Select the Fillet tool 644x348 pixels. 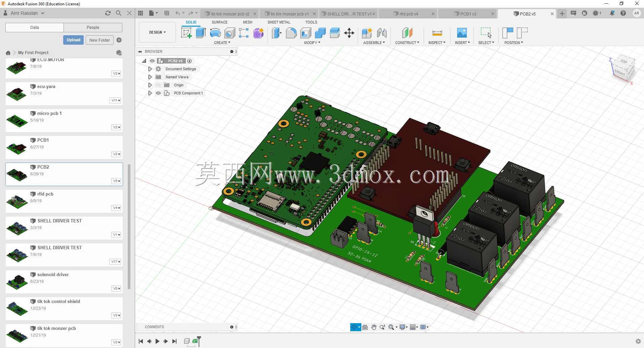pos(291,33)
